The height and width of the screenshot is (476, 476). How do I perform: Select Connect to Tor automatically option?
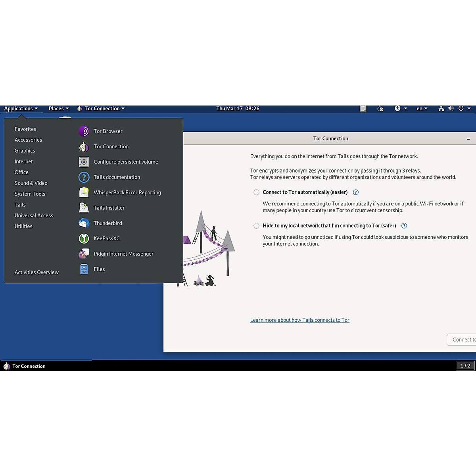tap(257, 192)
